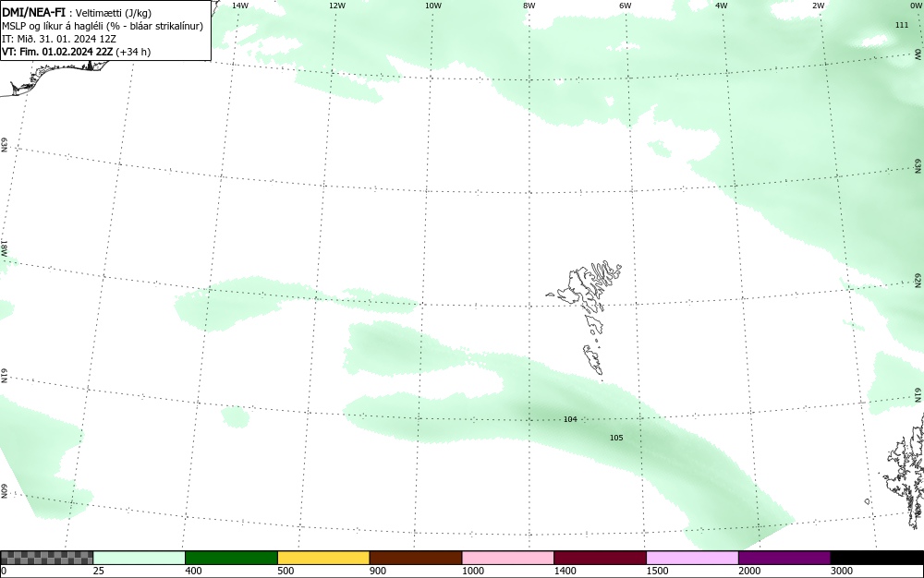Click the '0W' longitude label

[x=915, y=6]
